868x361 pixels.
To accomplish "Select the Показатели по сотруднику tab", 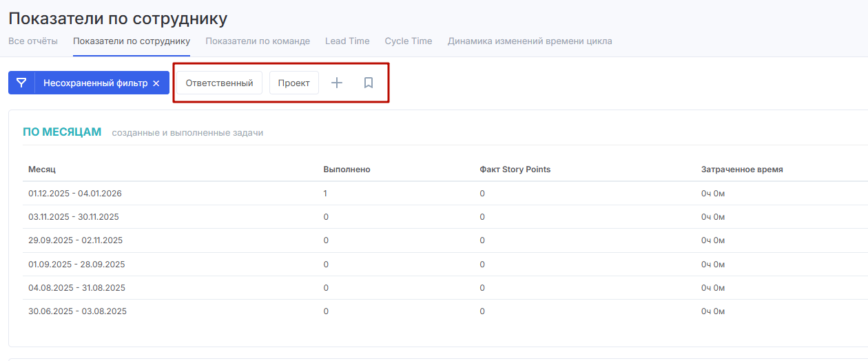I will point(132,41).
